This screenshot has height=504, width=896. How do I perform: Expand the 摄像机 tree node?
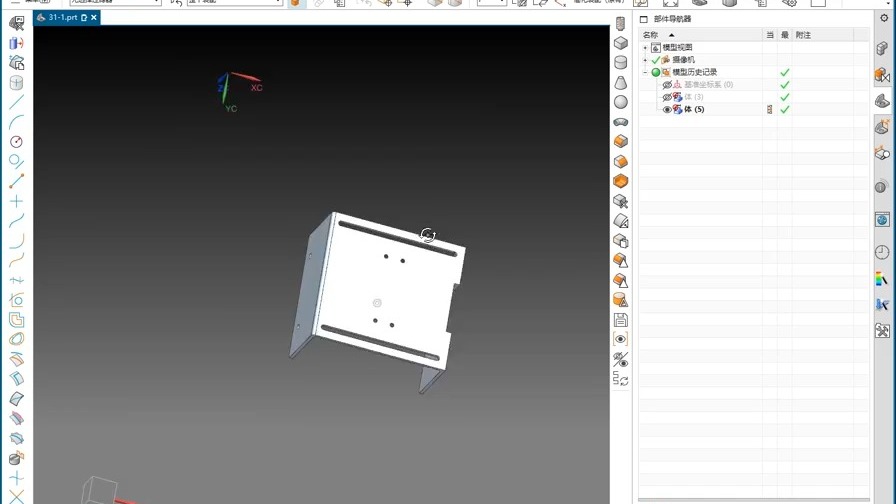pyautogui.click(x=646, y=60)
